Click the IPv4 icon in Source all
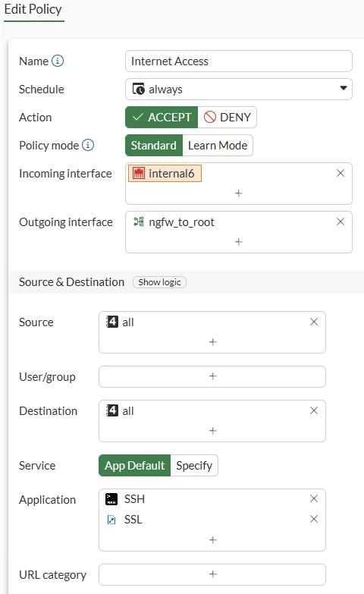The width and height of the screenshot is (364, 594). (x=111, y=322)
